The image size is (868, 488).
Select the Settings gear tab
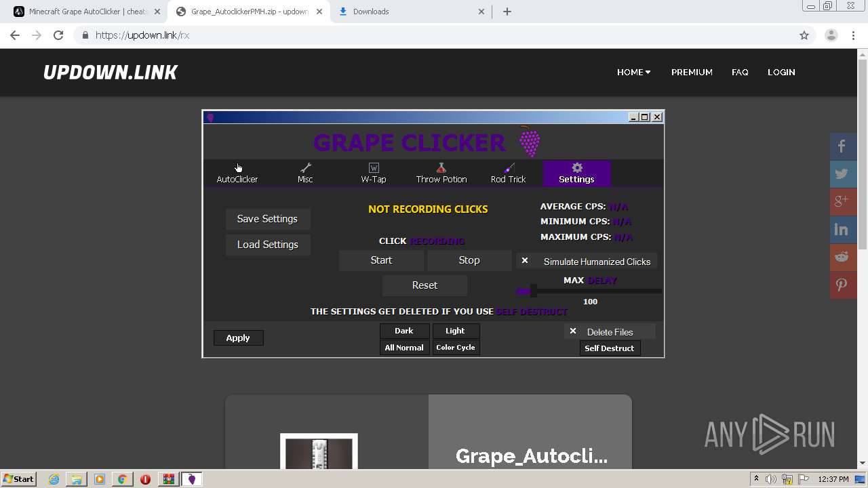(x=577, y=173)
